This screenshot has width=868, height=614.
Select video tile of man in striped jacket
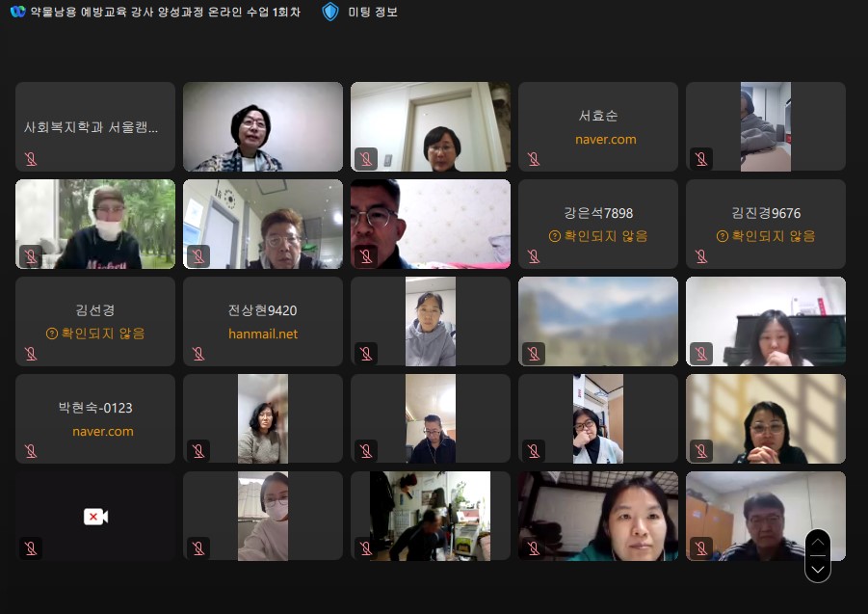[x=766, y=516]
